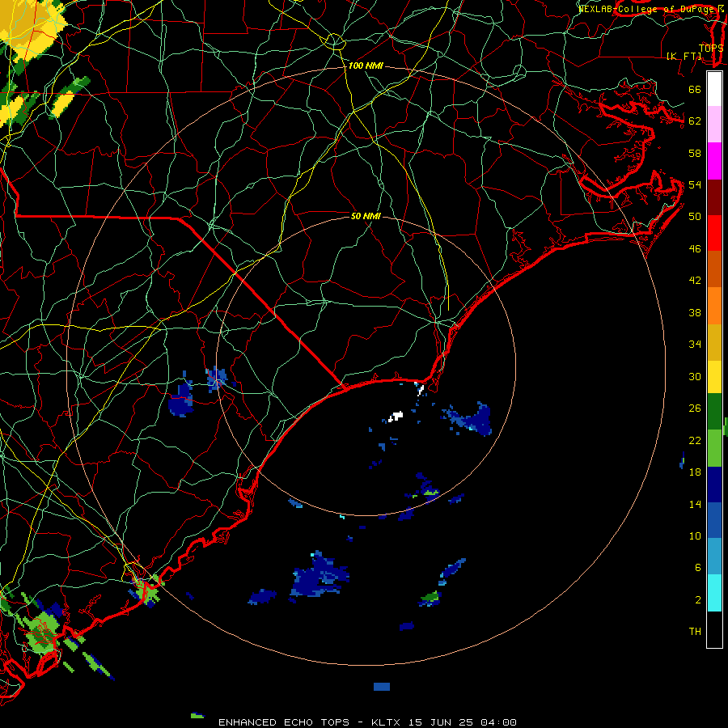The width and height of the screenshot is (728, 728).
Task: Click the "KLTX" radar site identifier
Action: [x=387, y=722]
